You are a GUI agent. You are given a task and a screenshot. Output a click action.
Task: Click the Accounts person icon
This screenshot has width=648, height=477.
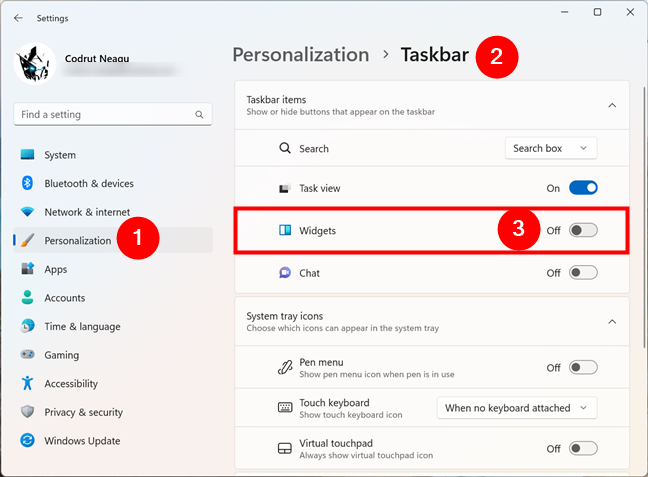[x=28, y=297]
